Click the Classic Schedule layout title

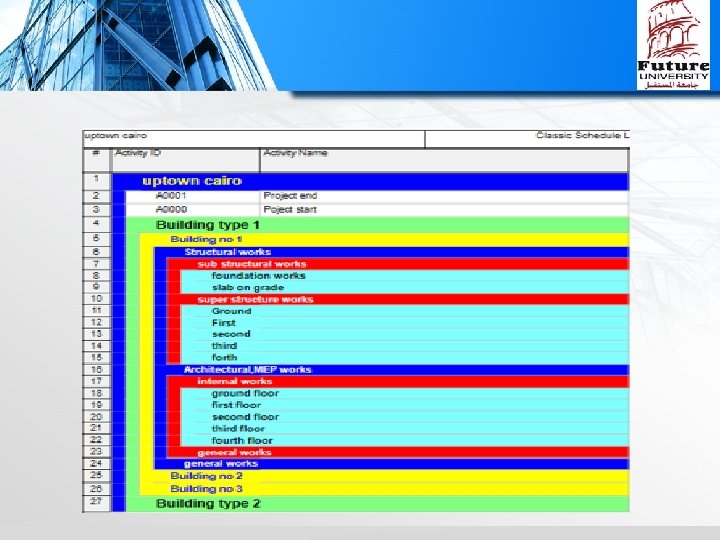(x=583, y=136)
